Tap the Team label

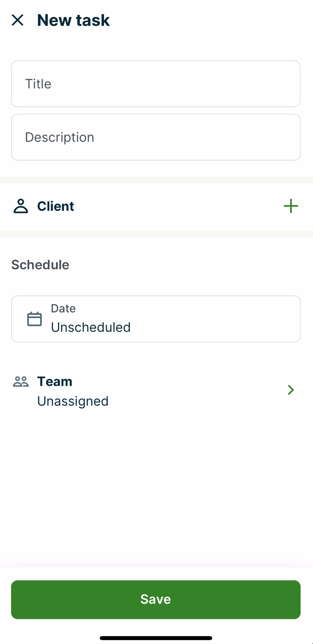point(55,381)
